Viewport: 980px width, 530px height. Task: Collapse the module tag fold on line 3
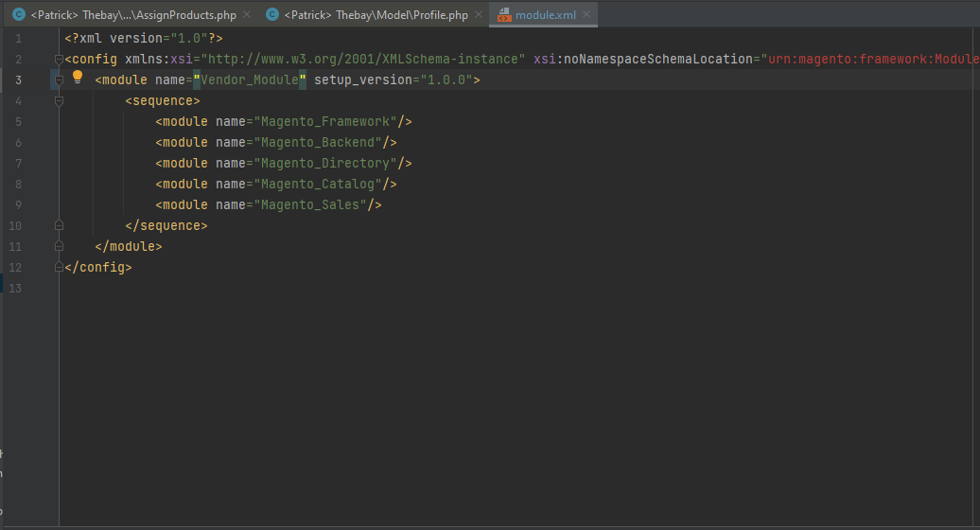[x=59, y=80]
